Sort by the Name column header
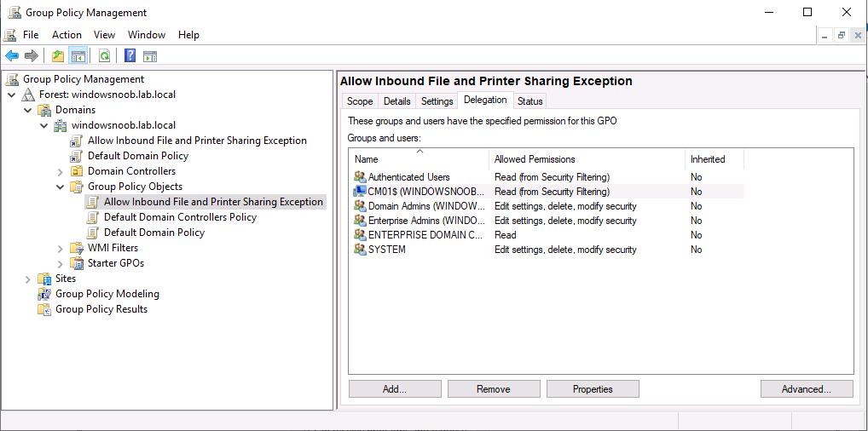Viewport: 868px width, 431px height. (419, 159)
